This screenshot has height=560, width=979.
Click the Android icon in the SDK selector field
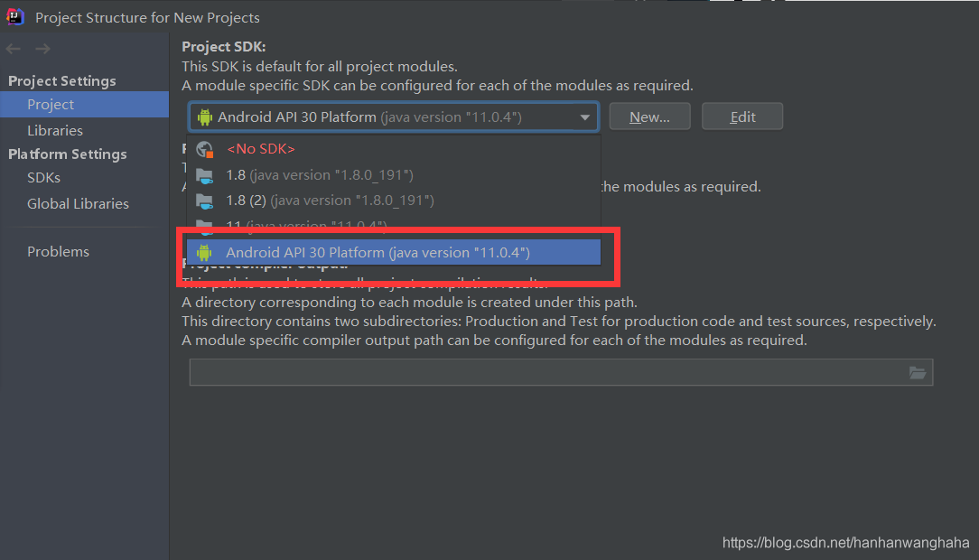pyautogui.click(x=205, y=117)
